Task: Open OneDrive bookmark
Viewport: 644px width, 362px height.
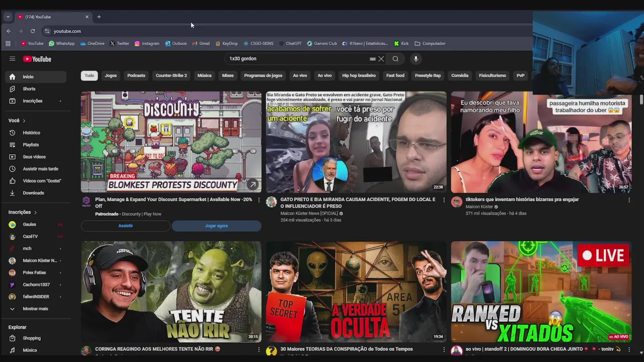Action: coord(92,44)
